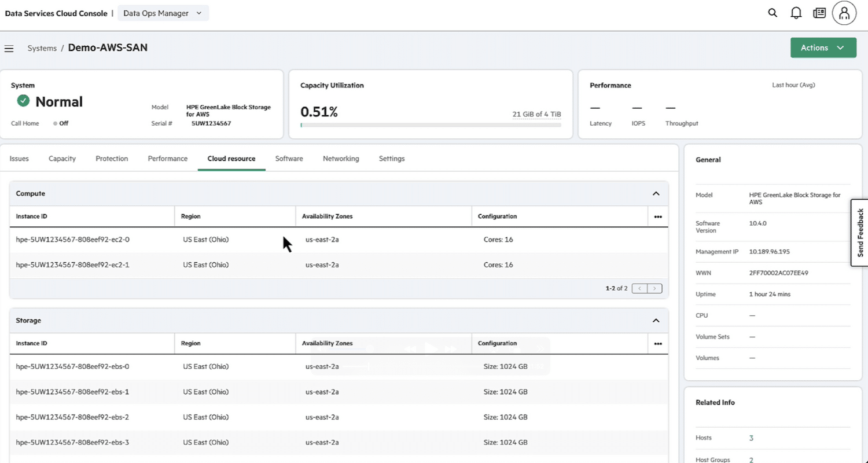Select the Cloud resource tab
868x463 pixels.
pos(231,159)
